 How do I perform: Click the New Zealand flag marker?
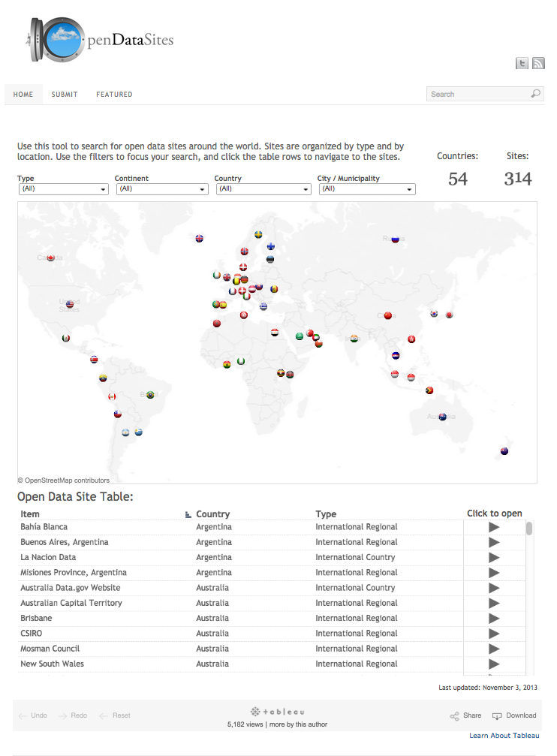[504, 451]
